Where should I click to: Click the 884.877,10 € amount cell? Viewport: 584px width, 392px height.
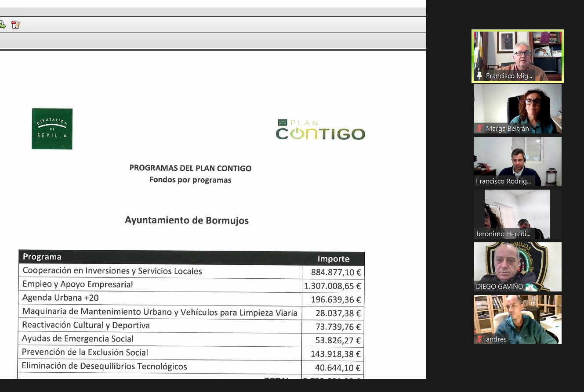pos(336,273)
